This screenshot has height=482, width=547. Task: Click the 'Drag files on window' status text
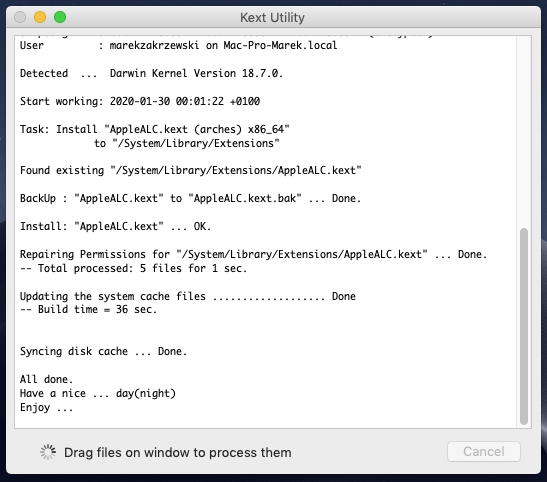point(178,452)
